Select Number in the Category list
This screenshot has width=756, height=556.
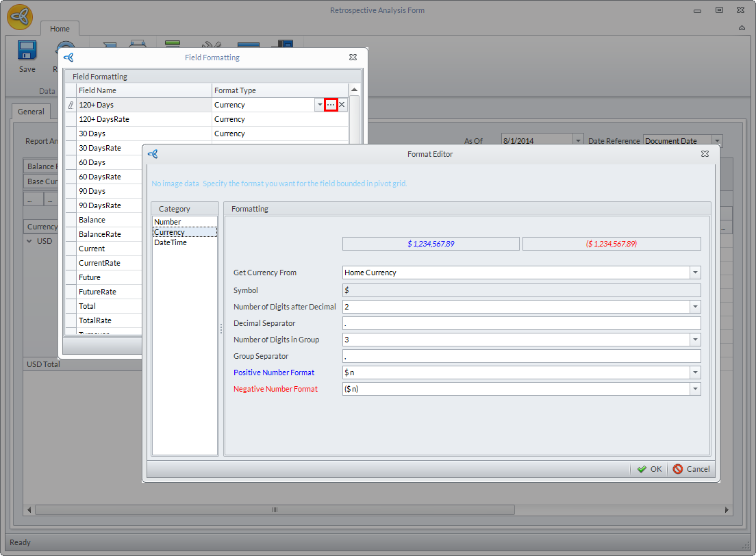pos(168,222)
